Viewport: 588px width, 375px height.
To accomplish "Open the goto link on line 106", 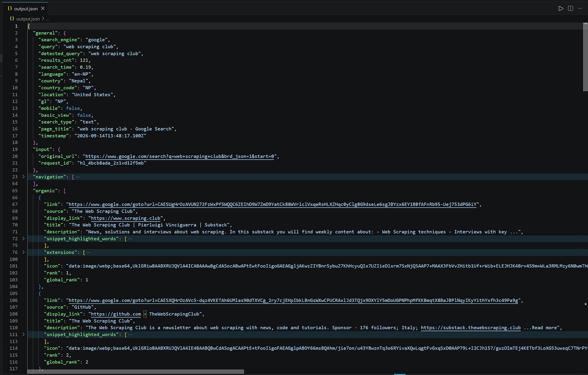I will 294,300.
